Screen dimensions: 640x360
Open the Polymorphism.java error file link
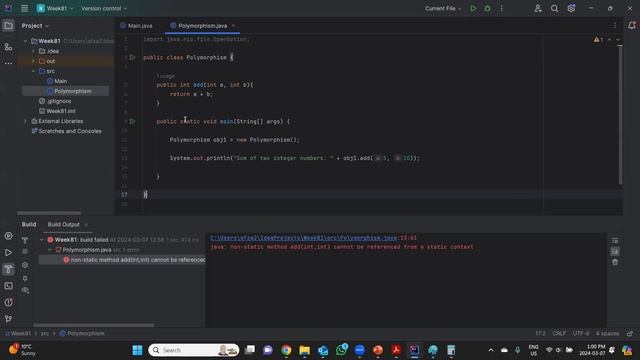[x=303, y=238]
